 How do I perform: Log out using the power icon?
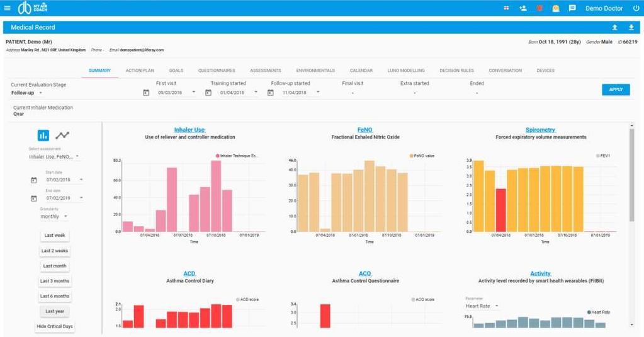pos(636,8)
